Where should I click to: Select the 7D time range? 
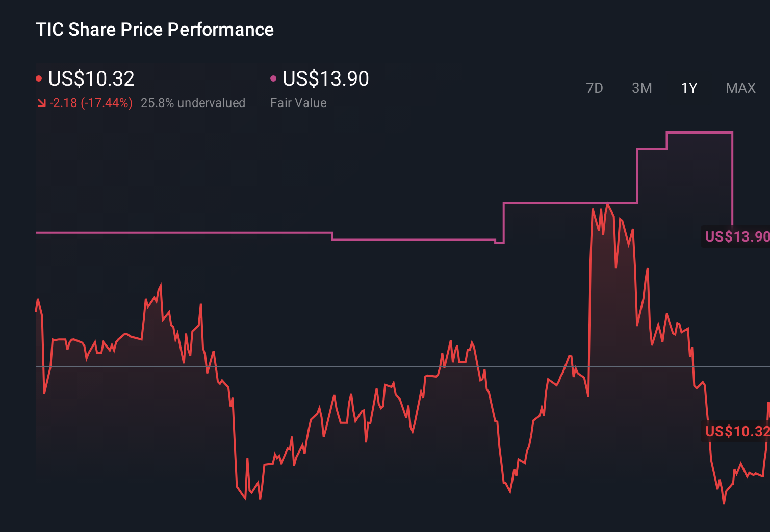pyautogui.click(x=595, y=88)
